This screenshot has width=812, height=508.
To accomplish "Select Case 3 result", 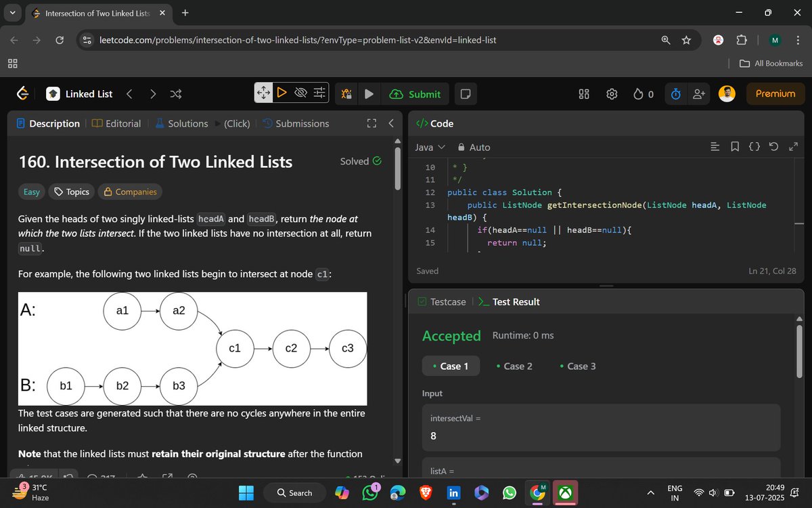I will tap(578, 366).
